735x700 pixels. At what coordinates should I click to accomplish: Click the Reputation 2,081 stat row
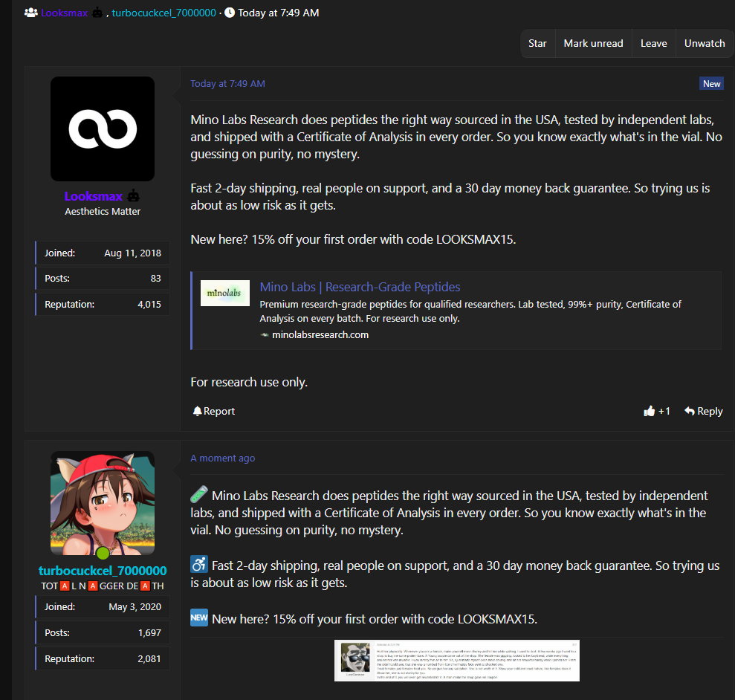(x=103, y=658)
